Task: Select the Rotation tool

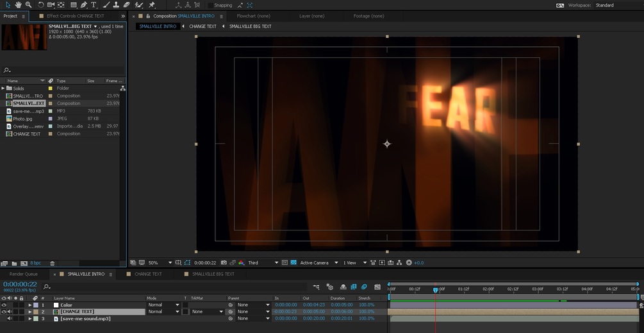Action: [x=40, y=5]
